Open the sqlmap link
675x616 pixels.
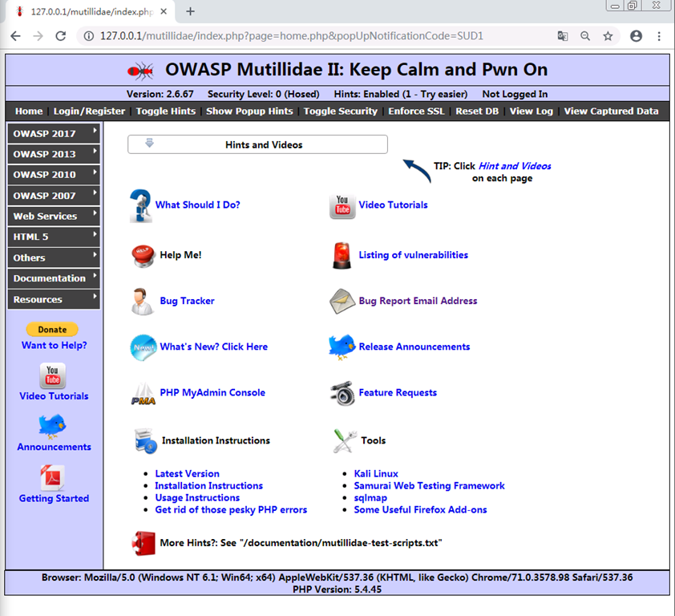click(370, 498)
